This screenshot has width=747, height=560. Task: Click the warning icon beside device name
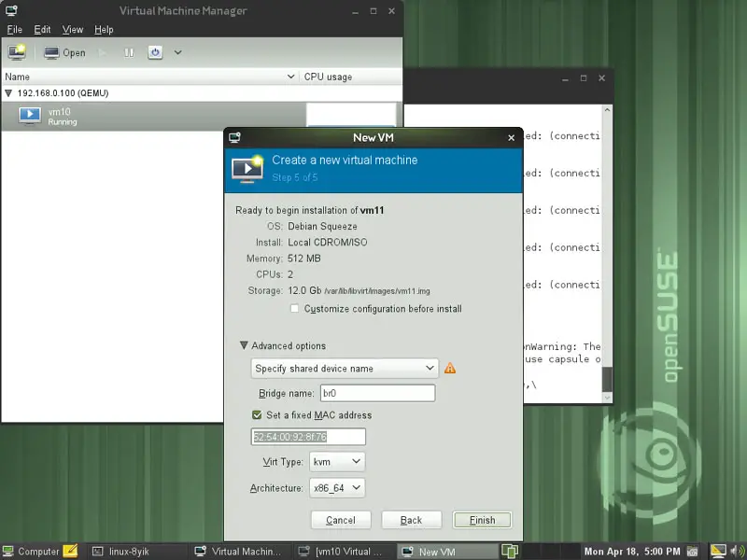point(450,368)
